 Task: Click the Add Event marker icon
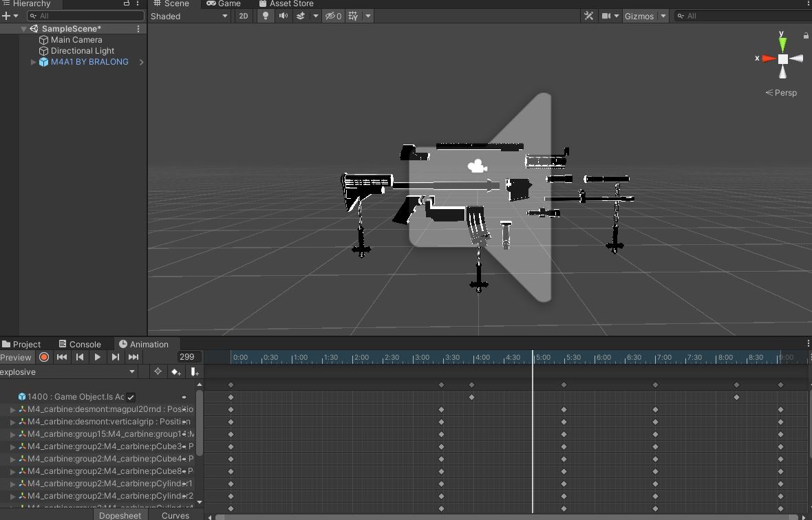tap(194, 372)
